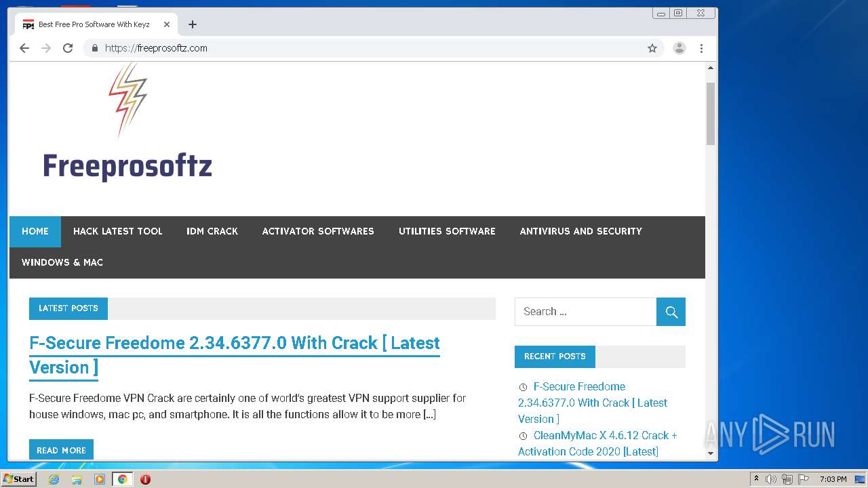Close the Best Free Pro Software tab

tap(167, 24)
